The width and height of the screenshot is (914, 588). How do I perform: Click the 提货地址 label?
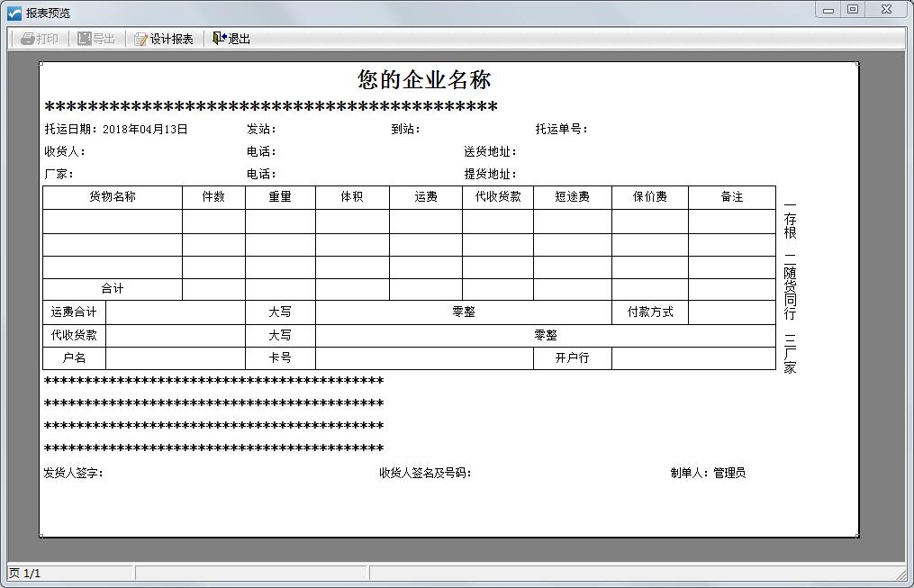[490, 174]
